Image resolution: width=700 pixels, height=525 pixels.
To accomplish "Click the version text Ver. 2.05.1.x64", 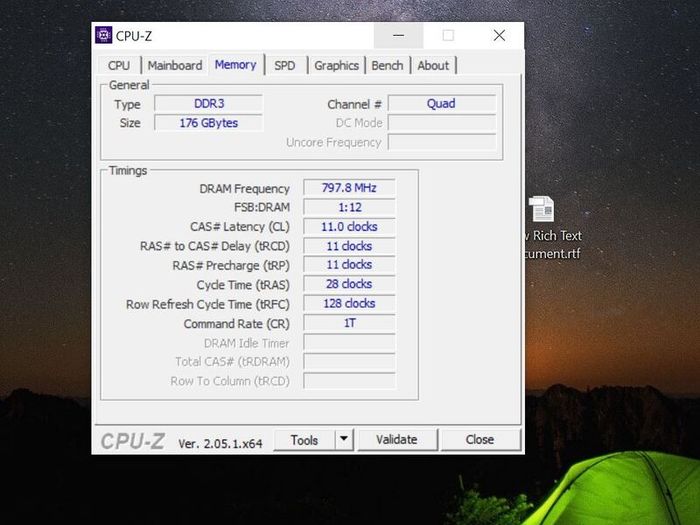I will tap(220, 444).
